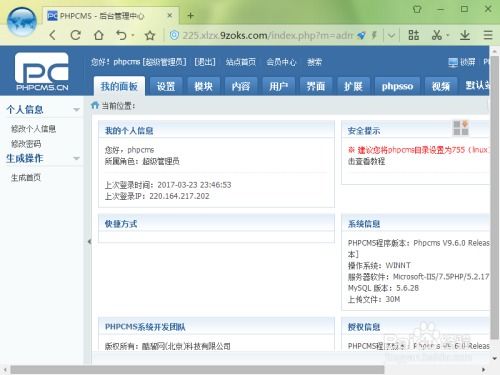Click the PHPCMS系统开发团队 panel header
The width and height of the screenshot is (500, 375).
point(216,327)
